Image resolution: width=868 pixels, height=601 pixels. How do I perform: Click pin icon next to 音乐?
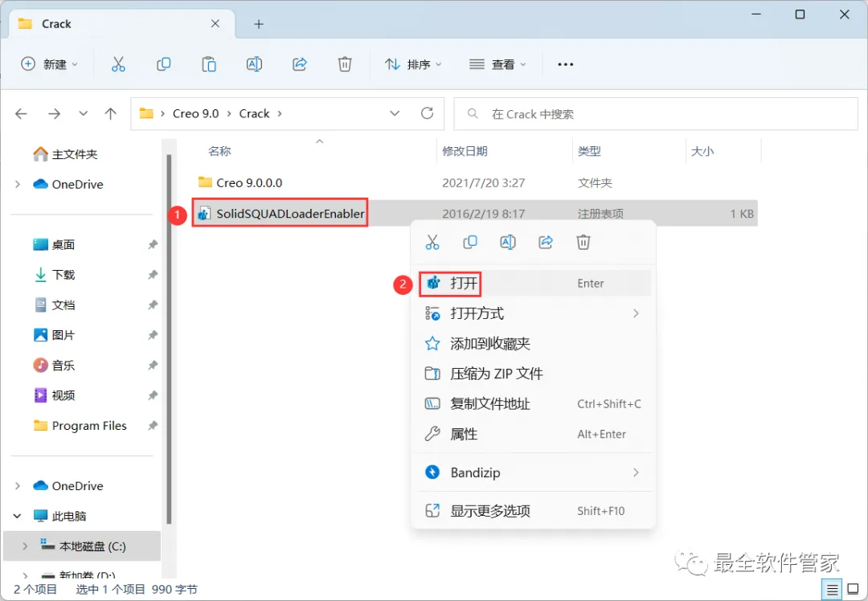(153, 366)
